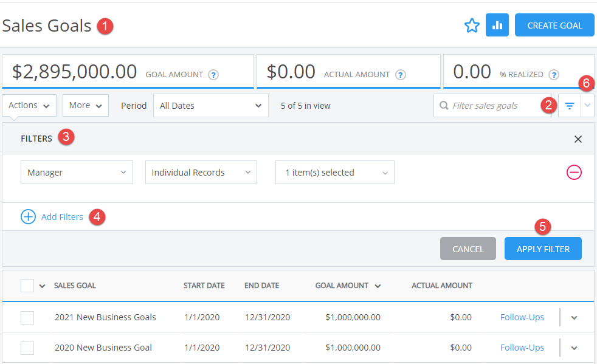The width and height of the screenshot is (597, 364).
Task: Remove the Manager filter with red minus
Action: tap(574, 172)
